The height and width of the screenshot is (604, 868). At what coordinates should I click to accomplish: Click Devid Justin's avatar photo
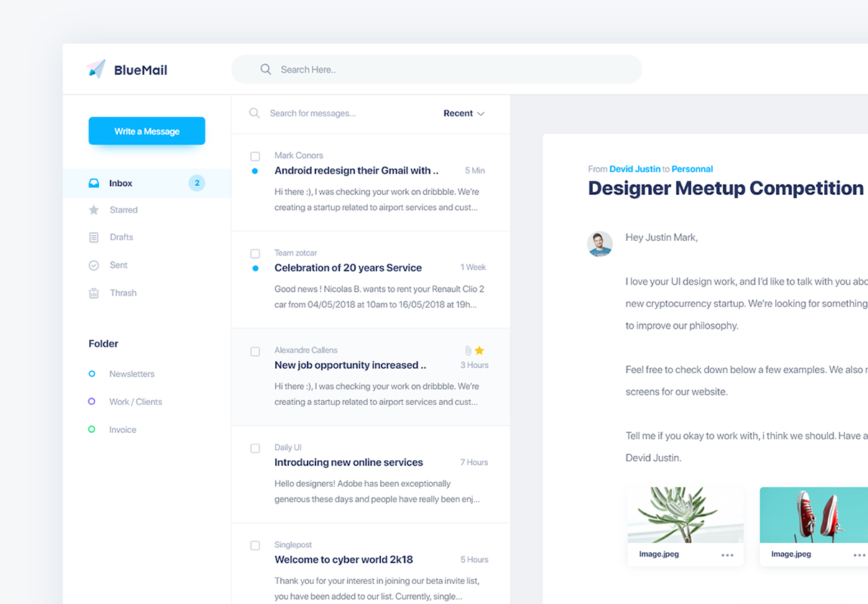(x=600, y=244)
